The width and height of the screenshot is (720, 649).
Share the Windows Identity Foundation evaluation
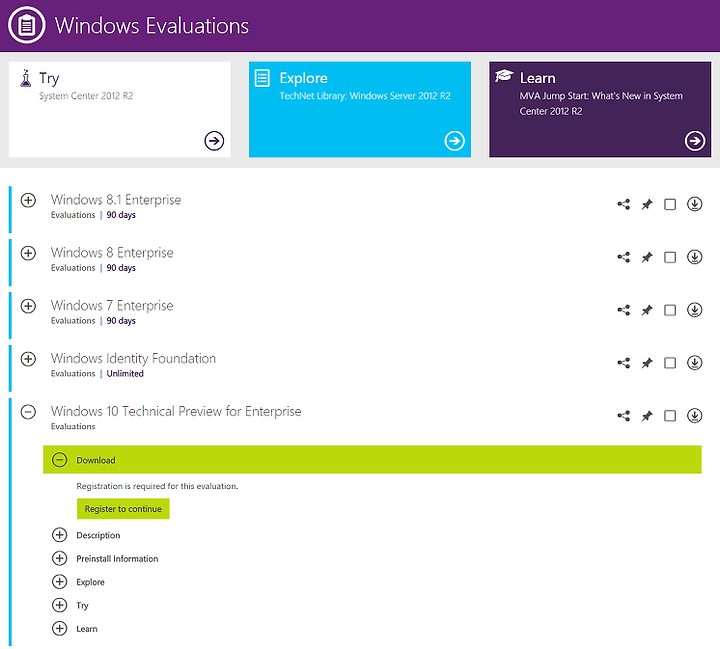tap(624, 363)
